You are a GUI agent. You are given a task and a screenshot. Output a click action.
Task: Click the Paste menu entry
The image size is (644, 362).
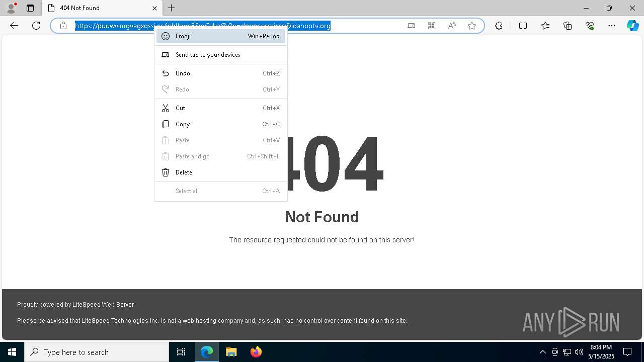[221, 140]
